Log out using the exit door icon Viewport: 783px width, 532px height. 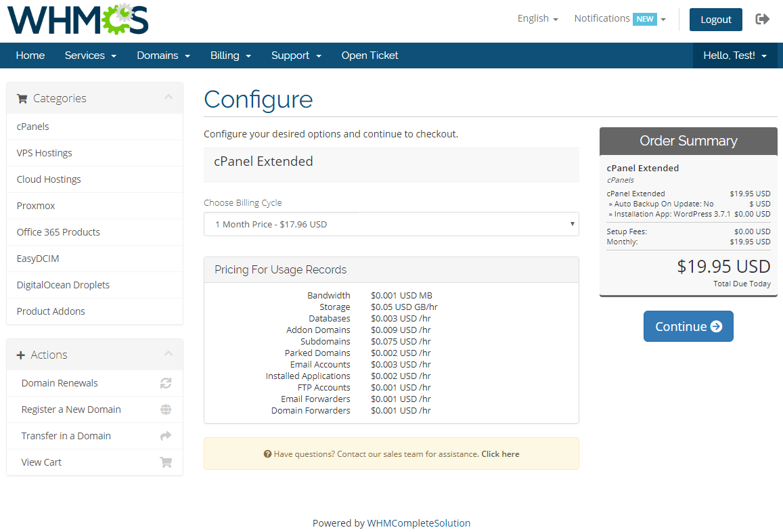click(762, 19)
